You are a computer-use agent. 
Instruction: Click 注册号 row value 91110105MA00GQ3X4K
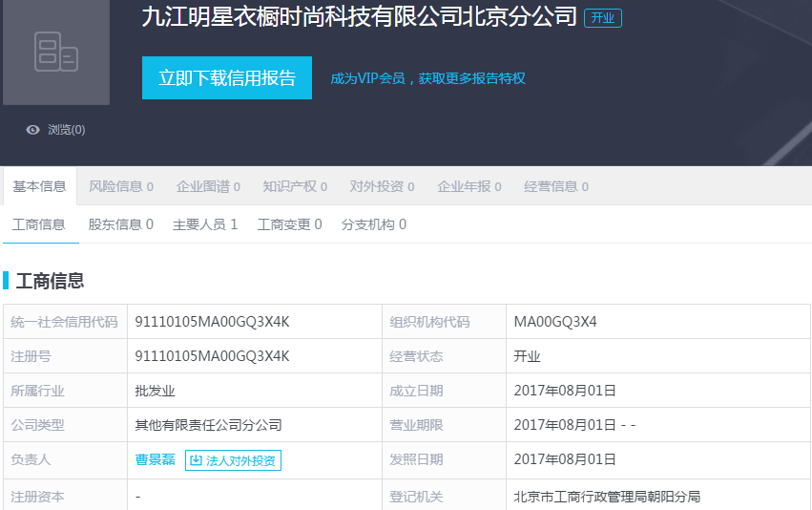point(212,356)
